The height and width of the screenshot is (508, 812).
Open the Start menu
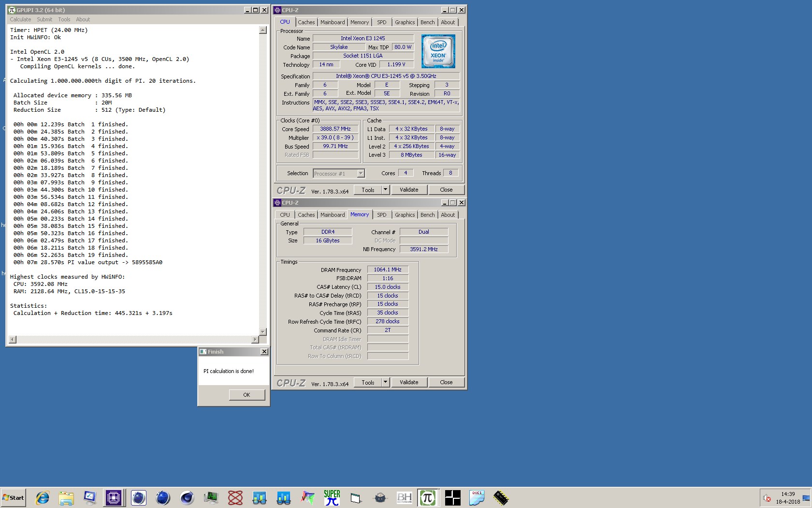pos(13,498)
